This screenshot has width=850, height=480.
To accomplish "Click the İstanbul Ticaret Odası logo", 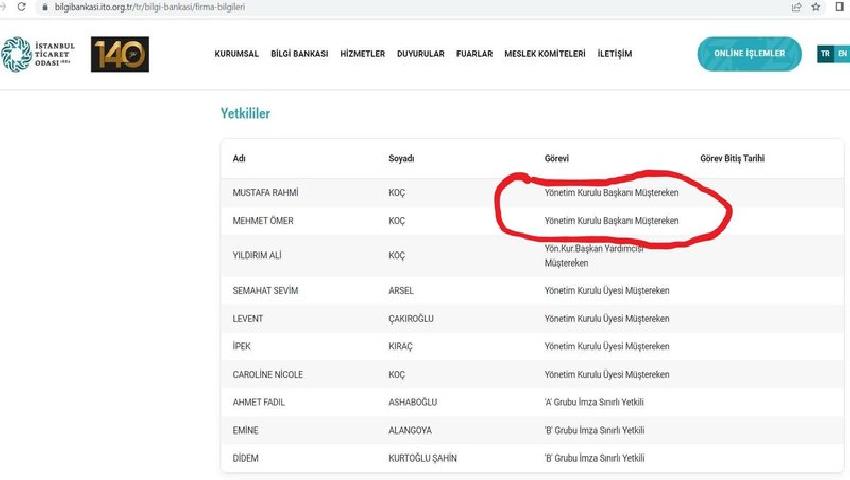I will point(38,54).
